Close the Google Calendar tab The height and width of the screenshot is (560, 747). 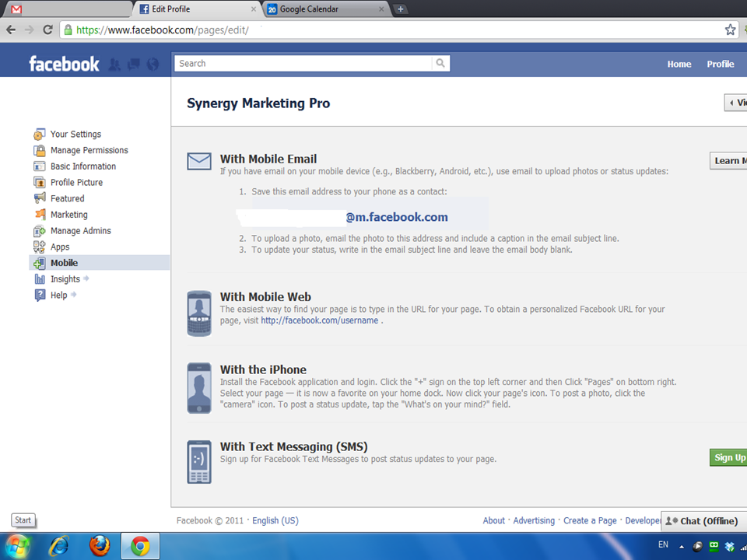click(x=381, y=9)
